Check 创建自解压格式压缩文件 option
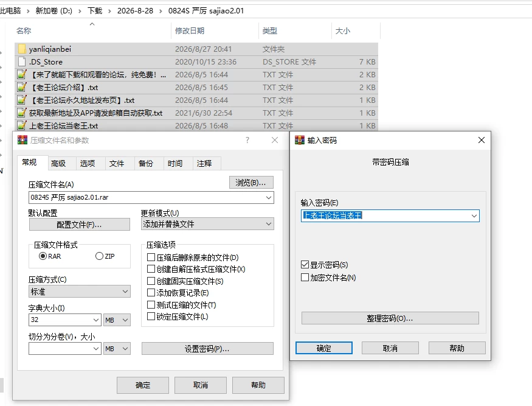532x406 pixels. coord(151,269)
